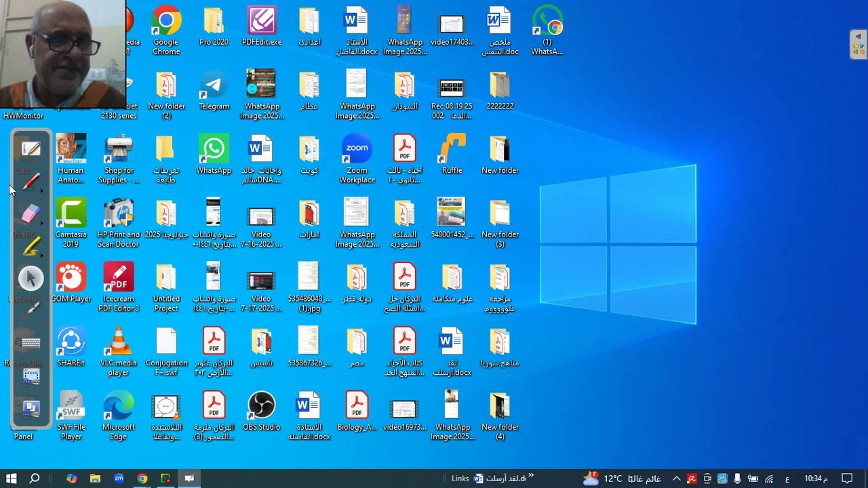Open the Windows Start menu
Image resolution: width=868 pixels, height=488 pixels.
pos(11,479)
